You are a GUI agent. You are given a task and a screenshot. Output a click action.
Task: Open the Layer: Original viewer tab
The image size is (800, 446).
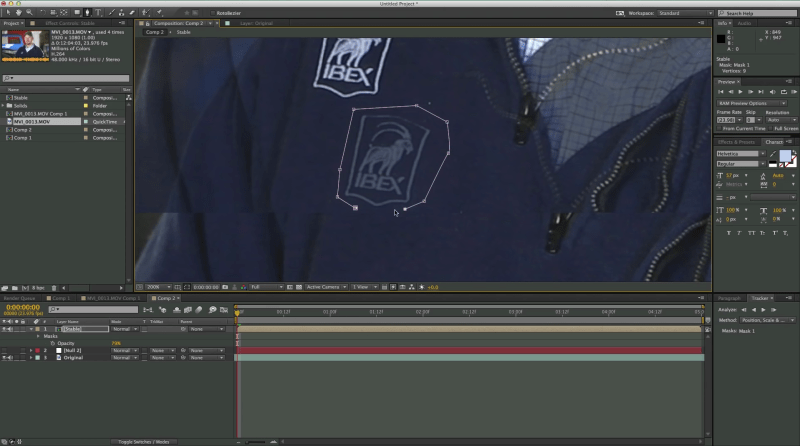(x=256, y=23)
